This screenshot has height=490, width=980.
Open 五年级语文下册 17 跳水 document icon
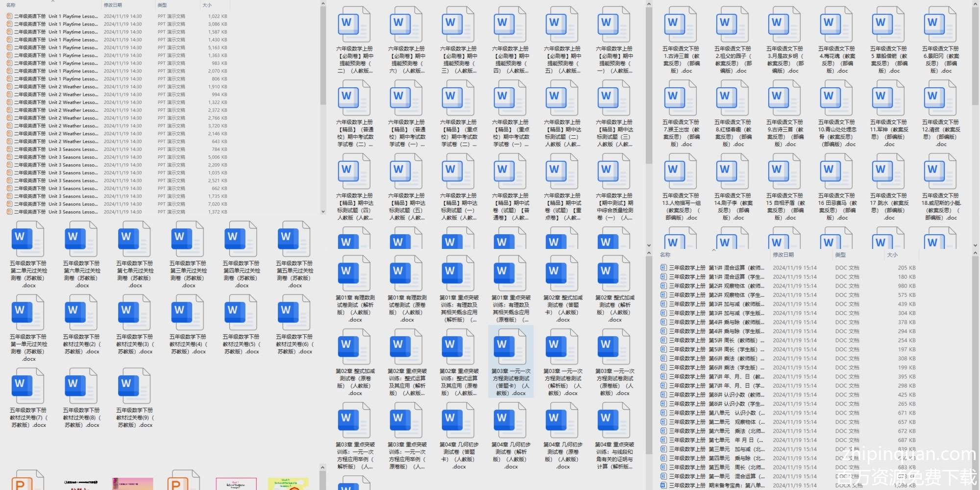click(888, 171)
